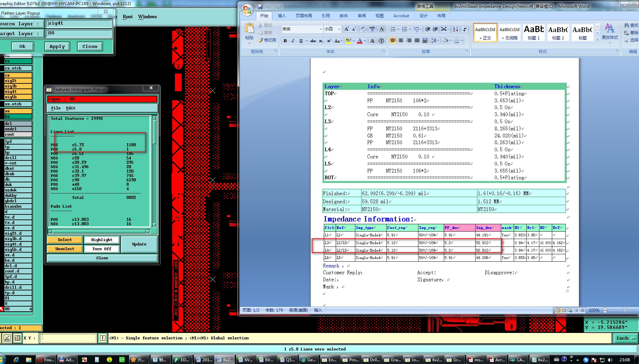Open the font size dropdown in Word
Viewport: 639px width, 364px height.
[339, 29]
